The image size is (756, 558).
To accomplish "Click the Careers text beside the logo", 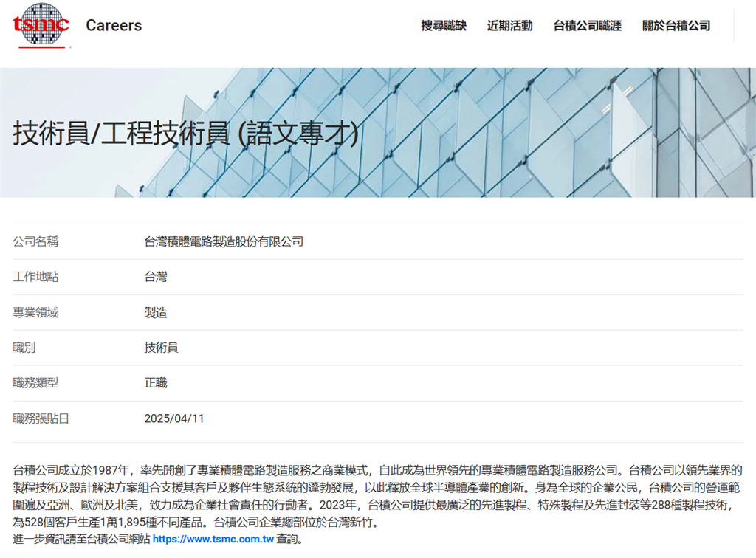I will click(114, 26).
